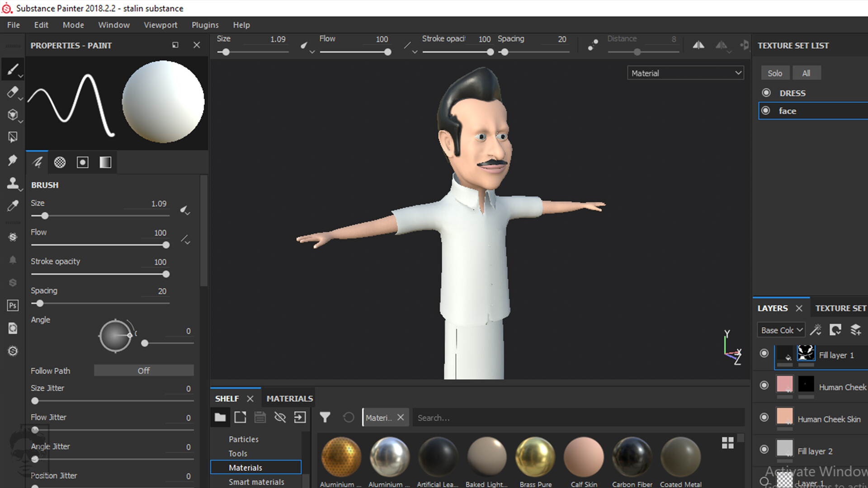Click add mask icon in Layers
The width and height of the screenshot is (868, 488).
coord(835,330)
